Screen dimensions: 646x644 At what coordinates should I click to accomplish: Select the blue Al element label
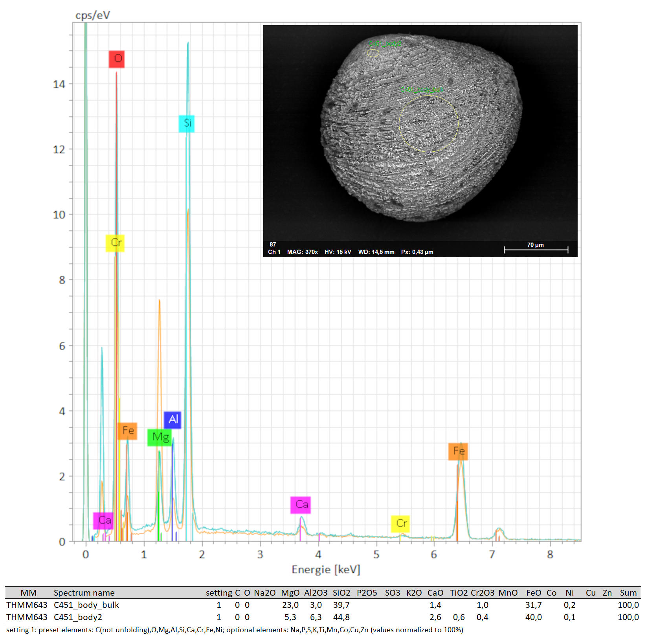(x=173, y=420)
